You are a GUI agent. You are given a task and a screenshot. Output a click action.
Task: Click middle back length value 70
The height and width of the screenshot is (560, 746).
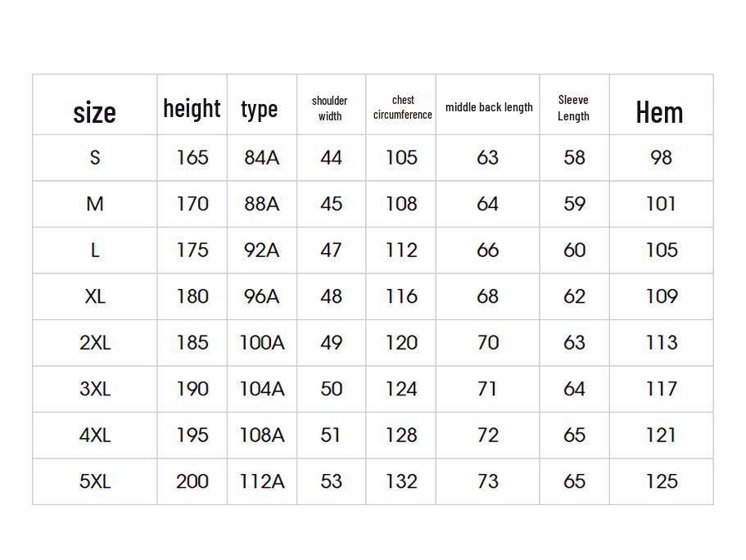(488, 342)
